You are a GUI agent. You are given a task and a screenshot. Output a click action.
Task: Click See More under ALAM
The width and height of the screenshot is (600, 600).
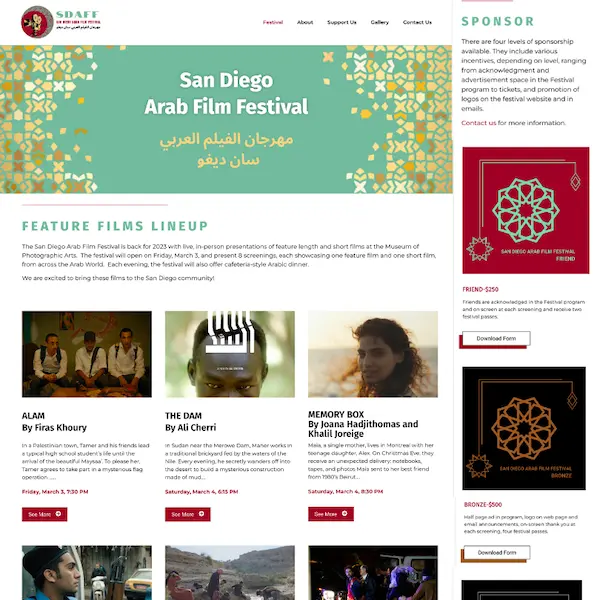tap(44, 514)
